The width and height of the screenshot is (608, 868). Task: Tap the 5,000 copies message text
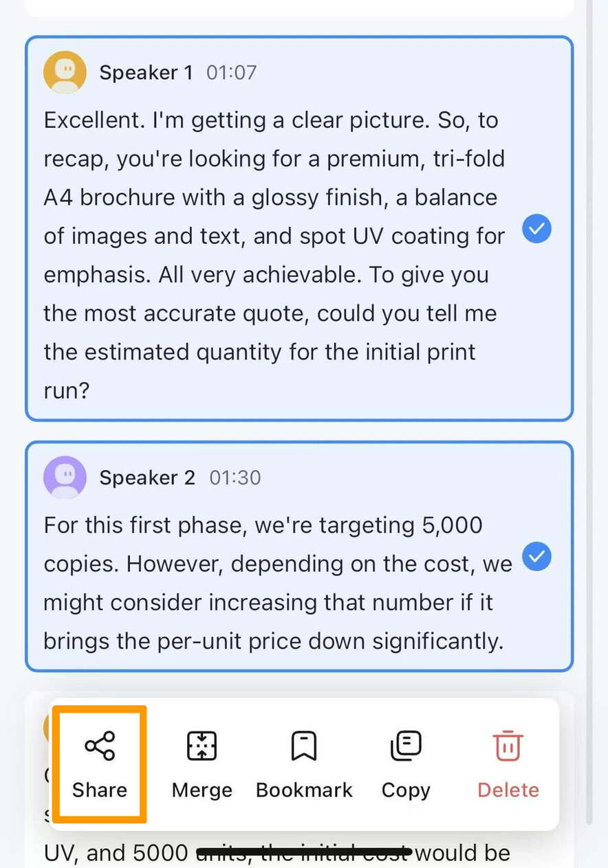pyautogui.click(x=278, y=583)
